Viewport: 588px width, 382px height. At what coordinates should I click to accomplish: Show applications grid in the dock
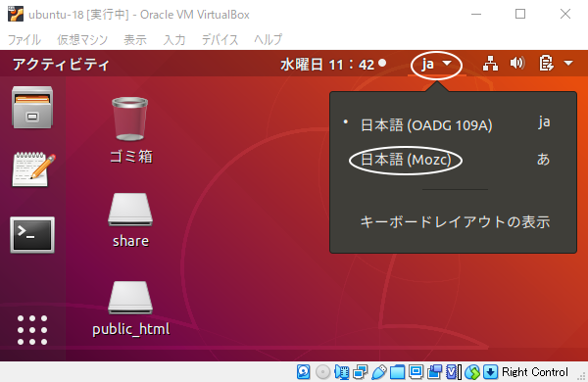[32, 330]
